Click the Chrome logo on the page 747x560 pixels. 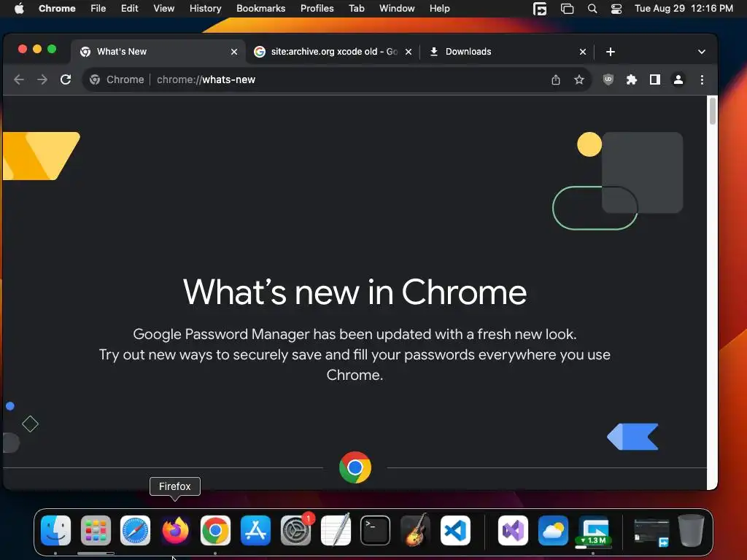click(355, 467)
